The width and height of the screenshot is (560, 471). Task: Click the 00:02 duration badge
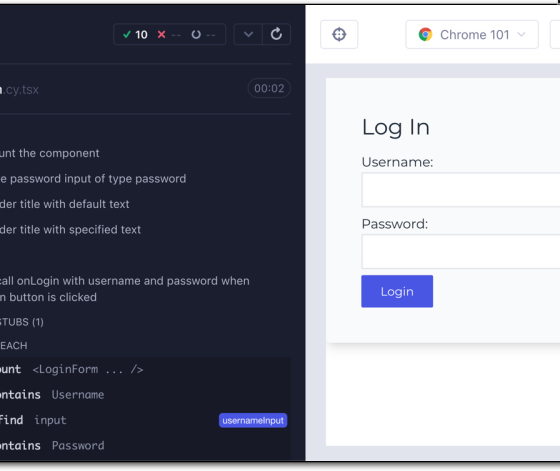pyautogui.click(x=269, y=88)
